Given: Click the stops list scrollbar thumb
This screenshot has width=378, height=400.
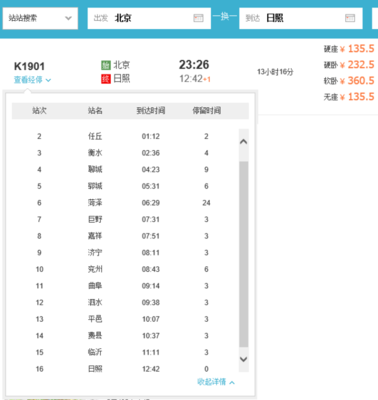Looking at the screenshot, I should coord(244,254).
